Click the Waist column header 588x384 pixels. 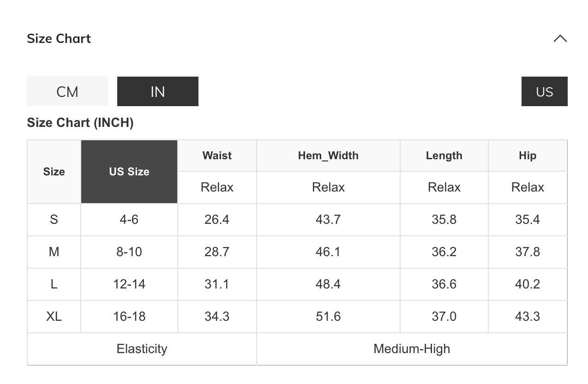217,156
